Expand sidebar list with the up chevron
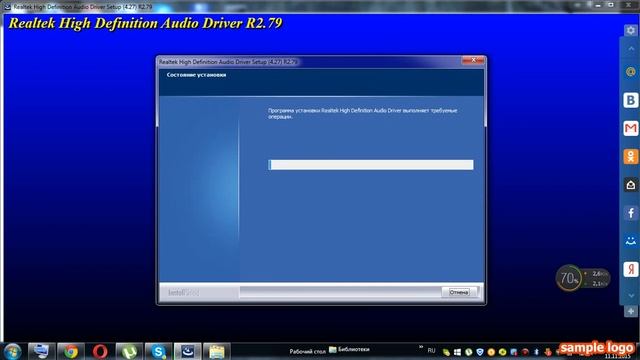 pos(631,48)
